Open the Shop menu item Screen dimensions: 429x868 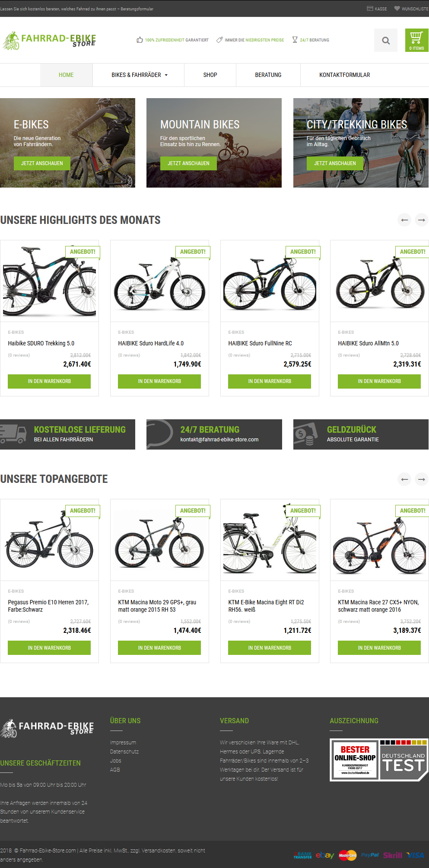click(210, 75)
